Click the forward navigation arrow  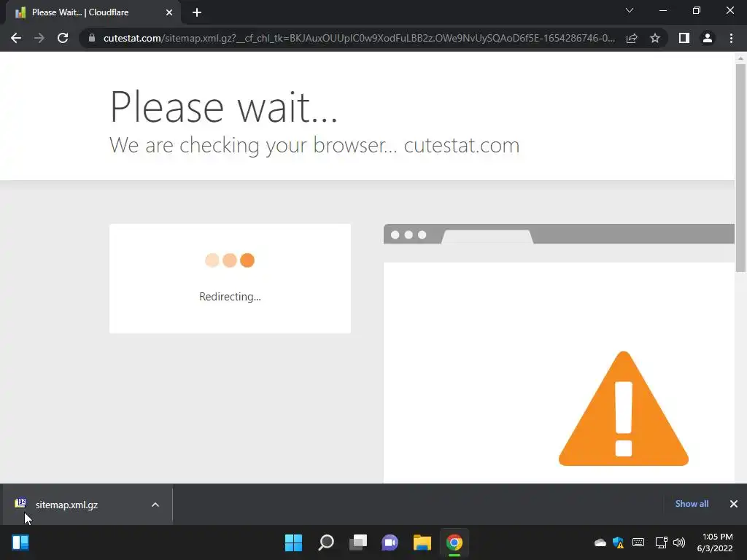tap(39, 38)
